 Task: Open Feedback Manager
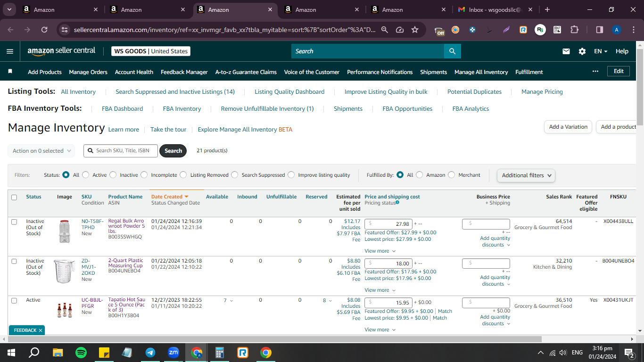[184, 72]
